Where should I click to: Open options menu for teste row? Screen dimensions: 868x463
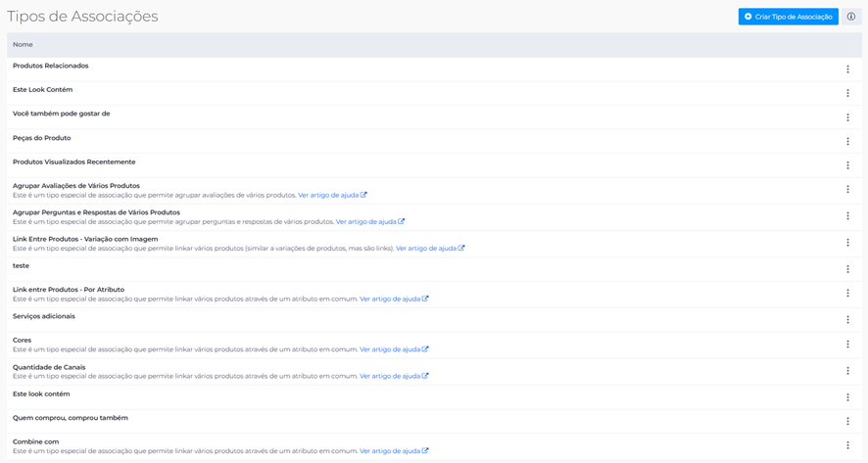847,269
